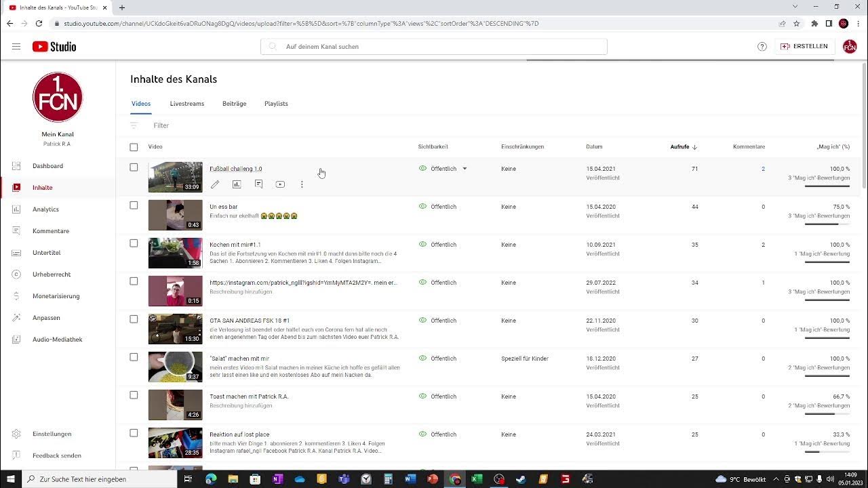Open Word from the taskbar
Screen dimensions: 868x488
410,479
